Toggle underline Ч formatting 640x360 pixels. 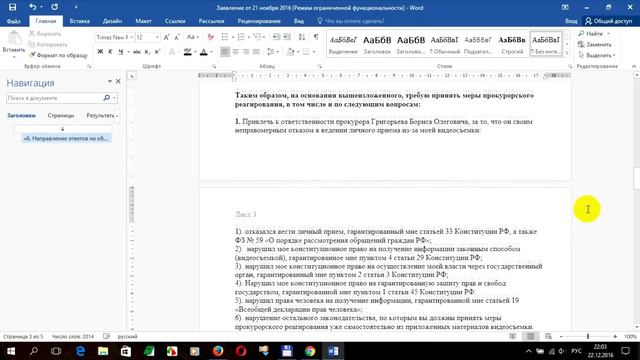120,52
